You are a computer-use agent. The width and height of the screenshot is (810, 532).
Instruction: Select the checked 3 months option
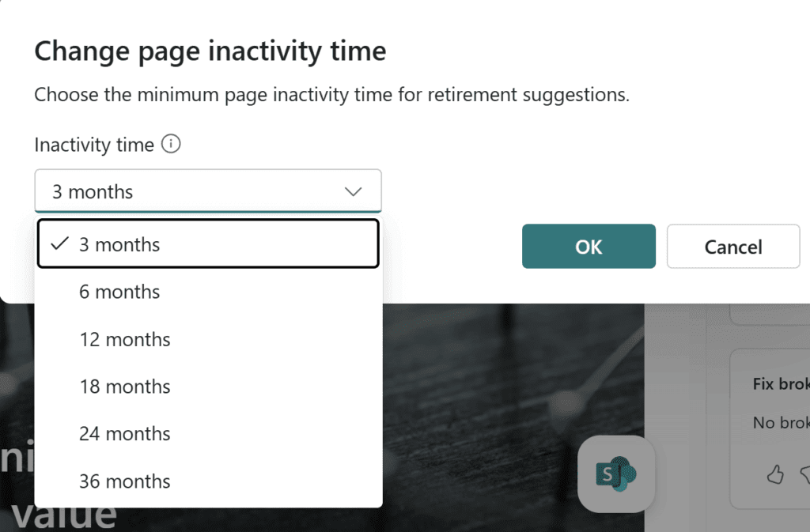207,244
